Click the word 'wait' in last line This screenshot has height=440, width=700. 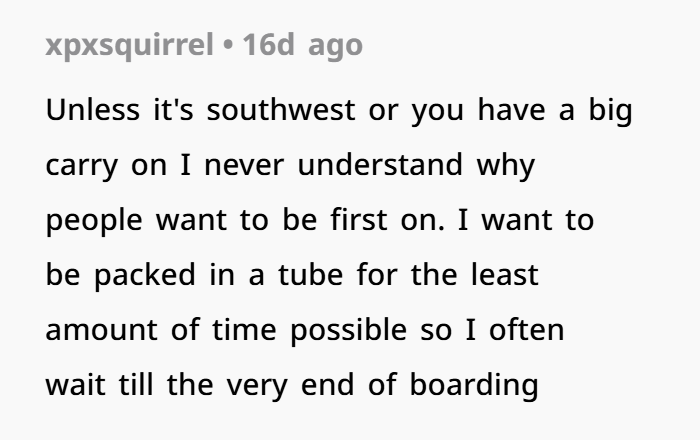click(x=75, y=385)
